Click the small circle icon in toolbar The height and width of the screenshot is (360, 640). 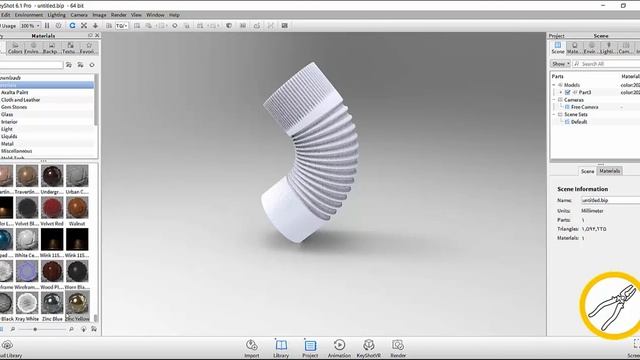175,26
